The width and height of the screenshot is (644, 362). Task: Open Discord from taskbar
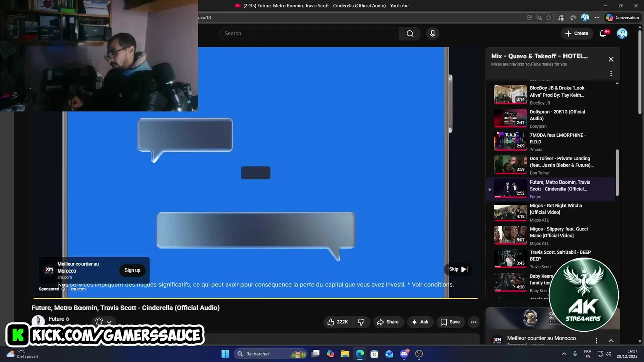[x=404, y=354]
